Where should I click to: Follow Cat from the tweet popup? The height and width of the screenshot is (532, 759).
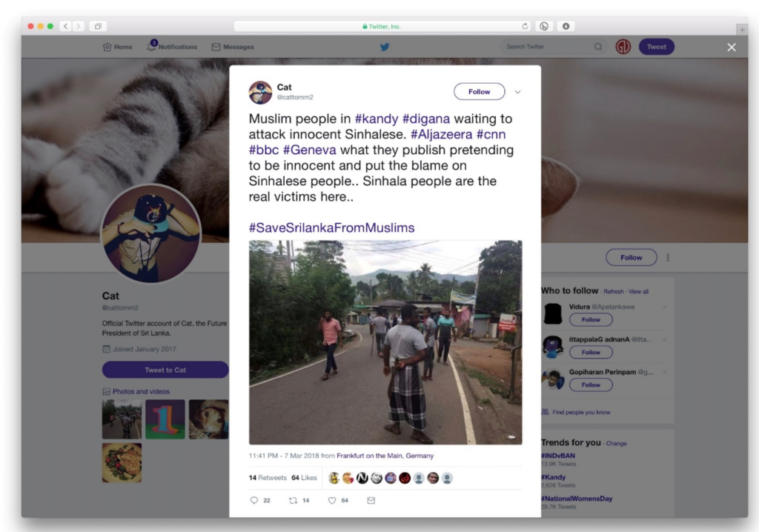point(480,91)
